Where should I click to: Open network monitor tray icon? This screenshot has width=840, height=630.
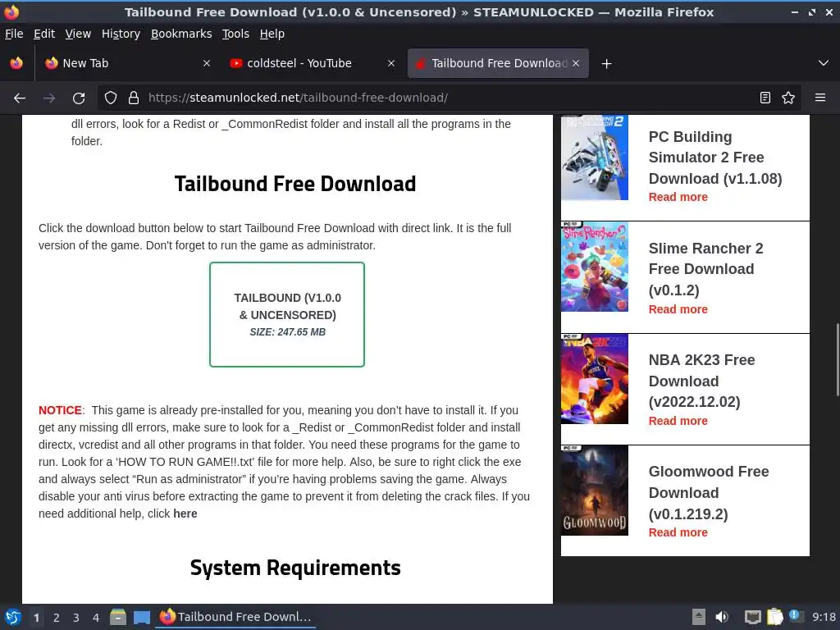753,617
